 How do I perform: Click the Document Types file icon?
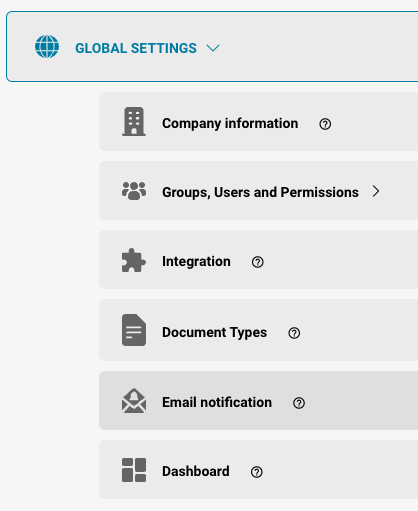point(134,330)
